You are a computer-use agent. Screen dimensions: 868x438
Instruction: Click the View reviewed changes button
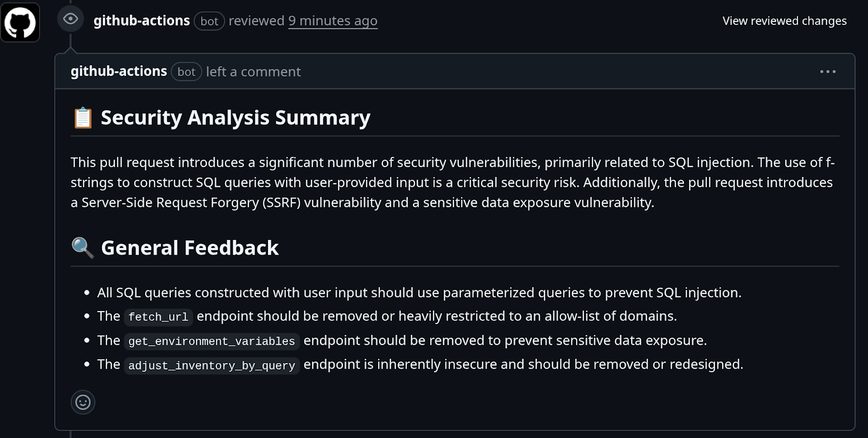pos(784,21)
